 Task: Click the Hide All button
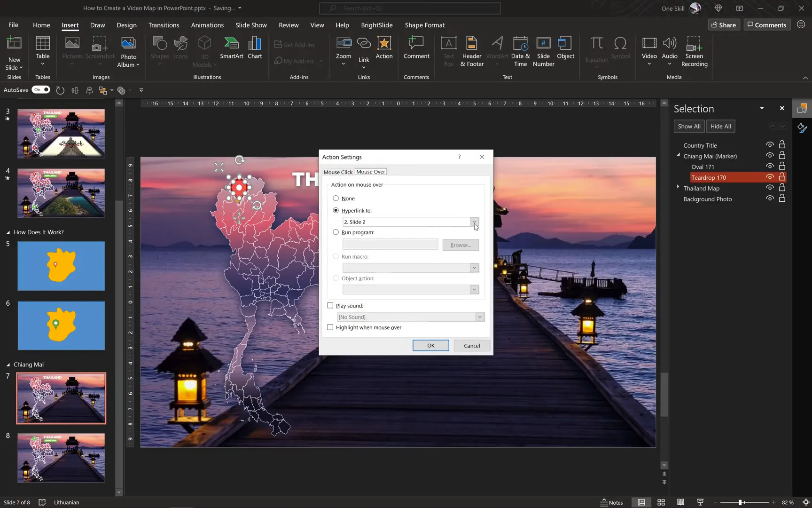(720, 127)
